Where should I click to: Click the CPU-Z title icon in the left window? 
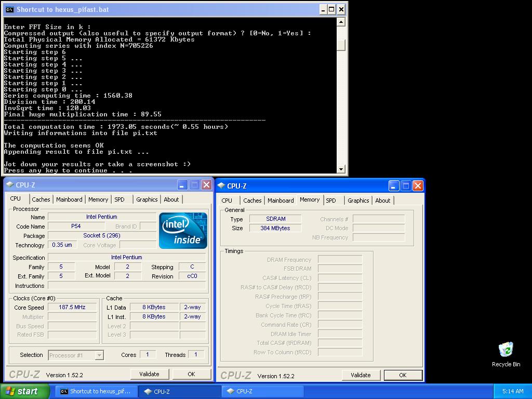pos(10,185)
